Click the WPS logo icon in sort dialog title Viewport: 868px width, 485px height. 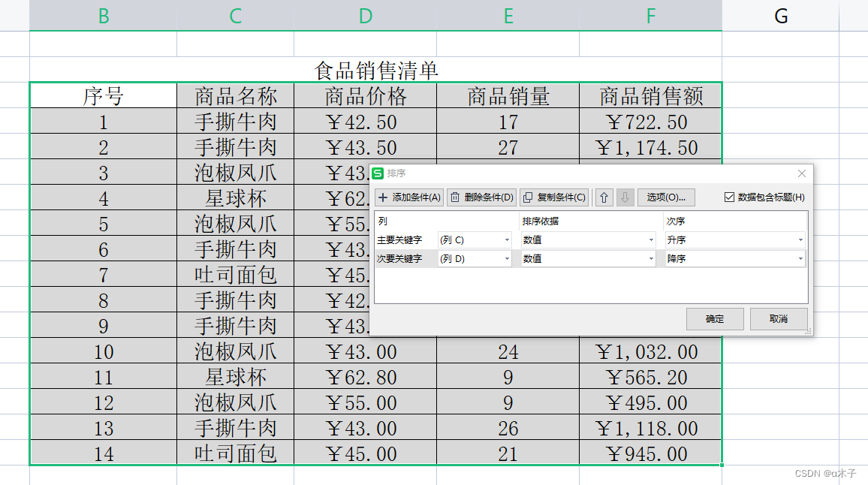tap(378, 173)
